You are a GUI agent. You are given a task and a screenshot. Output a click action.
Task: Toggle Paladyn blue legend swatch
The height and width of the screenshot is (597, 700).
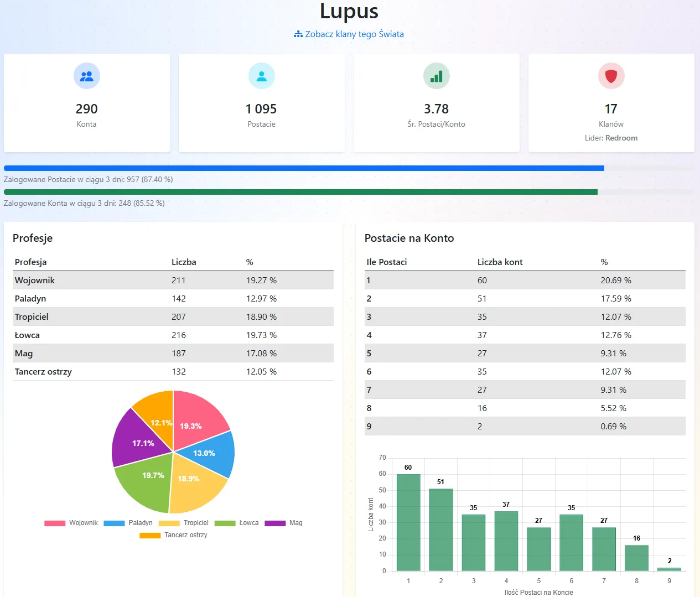tap(114, 523)
